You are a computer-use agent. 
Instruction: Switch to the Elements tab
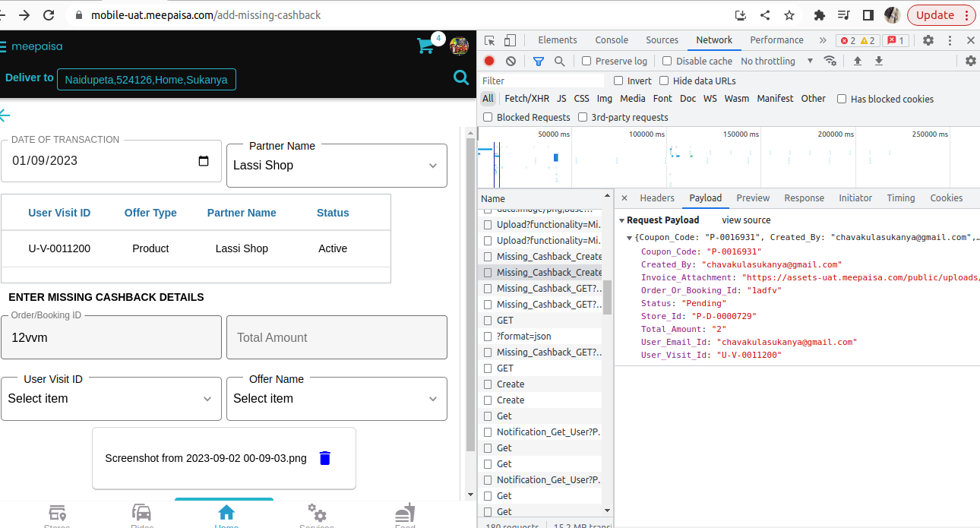[558, 40]
